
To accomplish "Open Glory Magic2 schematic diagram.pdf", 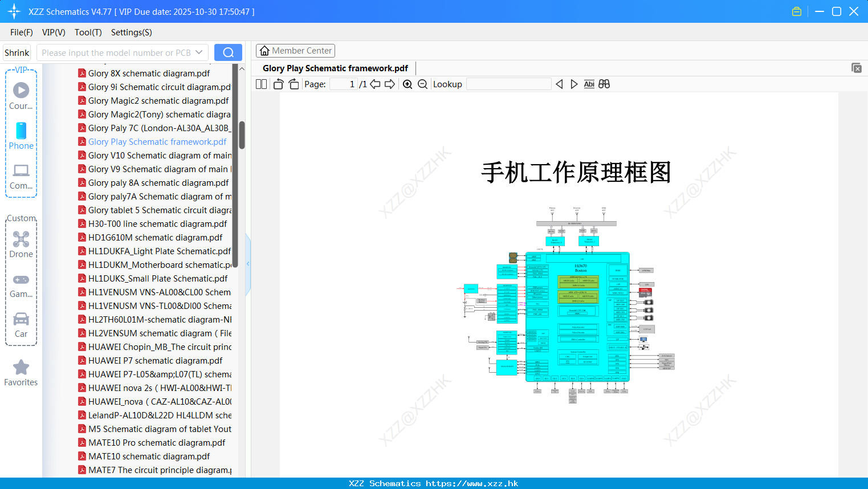I will pos(153,101).
